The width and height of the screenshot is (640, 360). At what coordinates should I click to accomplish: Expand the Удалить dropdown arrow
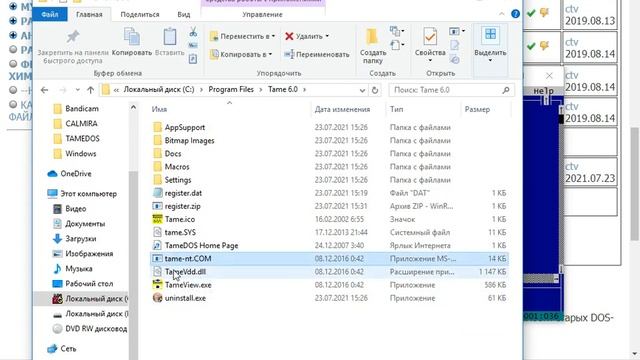click(x=327, y=36)
